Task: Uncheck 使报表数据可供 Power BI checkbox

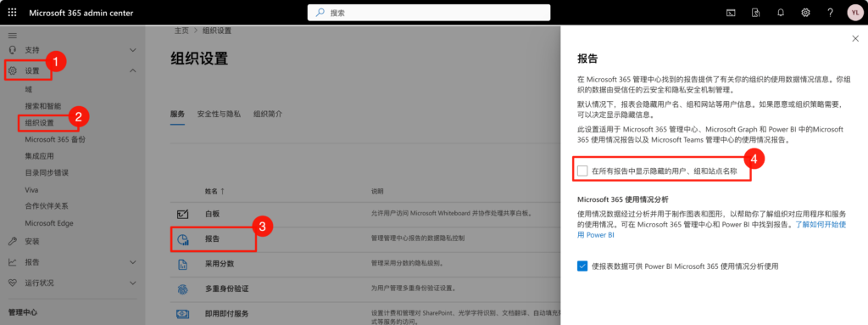Action: tap(581, 266)
